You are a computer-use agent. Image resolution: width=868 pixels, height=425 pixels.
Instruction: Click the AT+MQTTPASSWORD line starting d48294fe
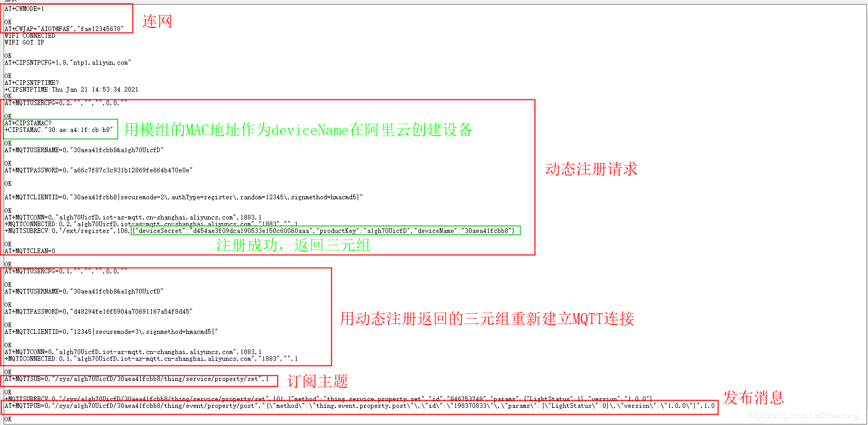[x=98, y=312]
